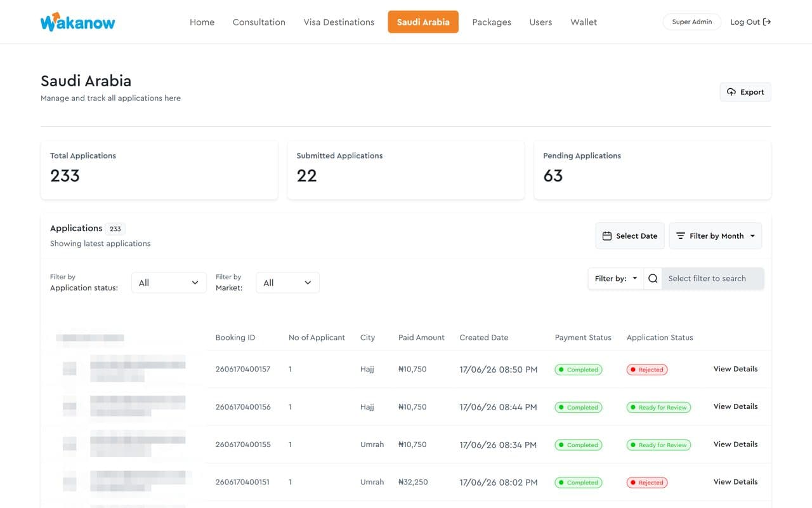
Task: Click the filter lines icon by Filter by Month
Action: coord(681,236)
